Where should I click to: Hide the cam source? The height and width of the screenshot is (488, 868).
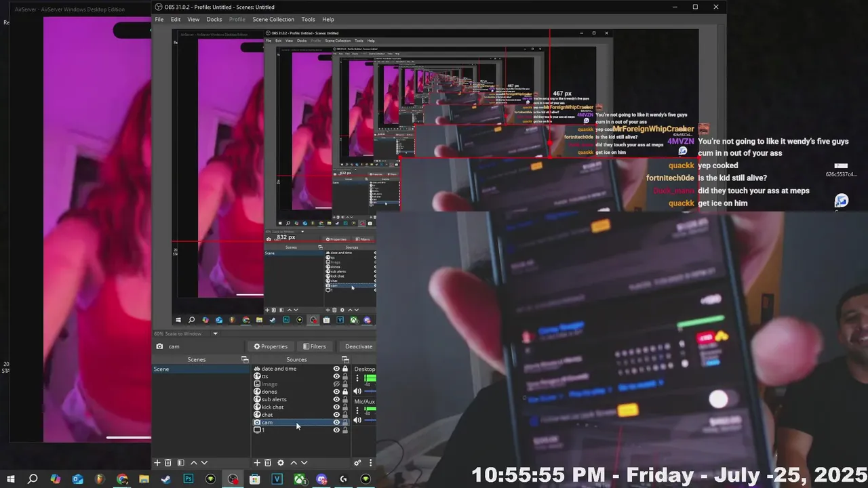click(336, 422)
